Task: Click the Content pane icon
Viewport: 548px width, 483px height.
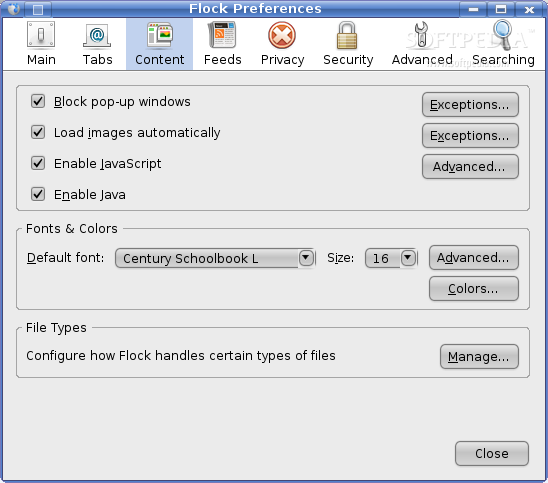Action: click(160, 34)
